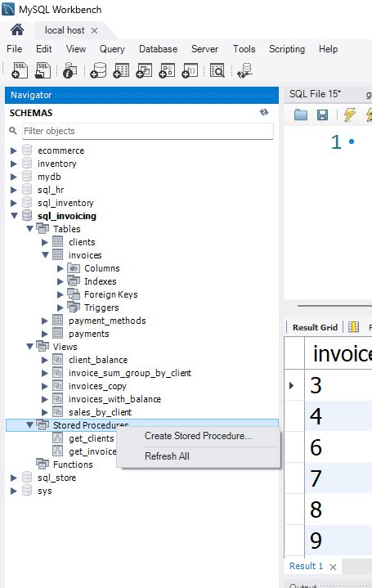Image resolution: width=372 pixels, height=588 pixels.
Task: Select the invoices_with_balance view
Action: tap(114, 399)
